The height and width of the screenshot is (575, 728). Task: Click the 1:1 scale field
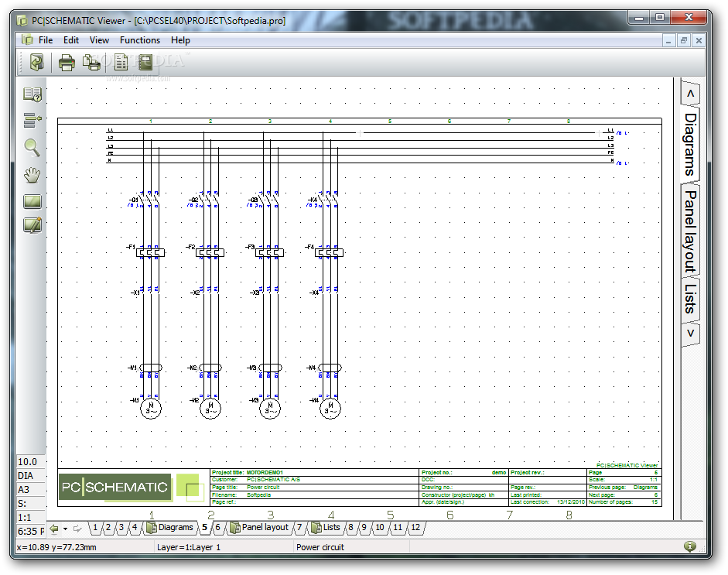click(x=31, y=518)
